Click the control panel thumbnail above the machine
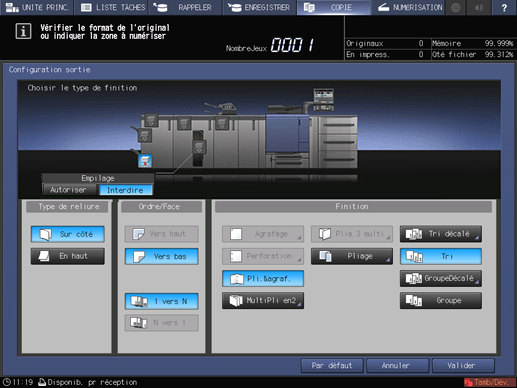 (323, 99)
